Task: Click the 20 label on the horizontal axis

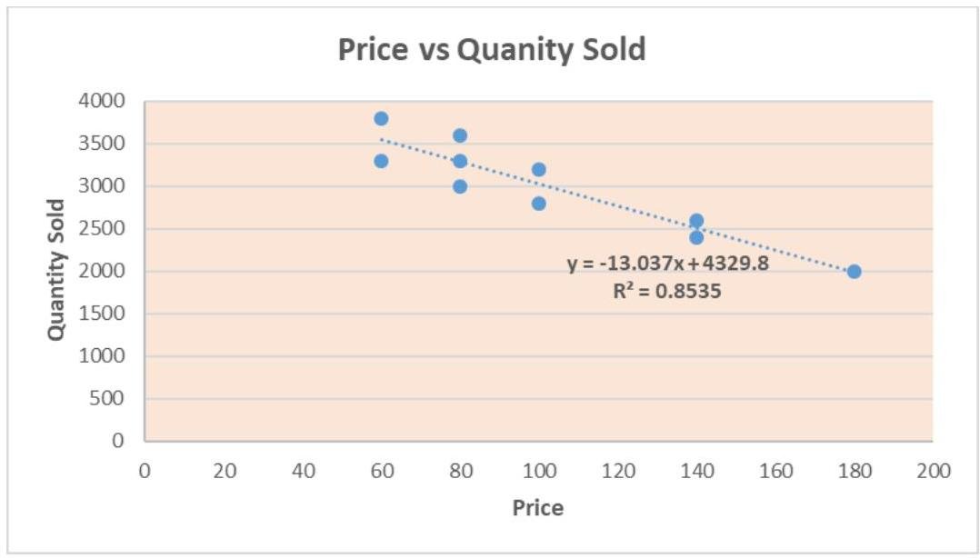Action: tap(225, 471)
